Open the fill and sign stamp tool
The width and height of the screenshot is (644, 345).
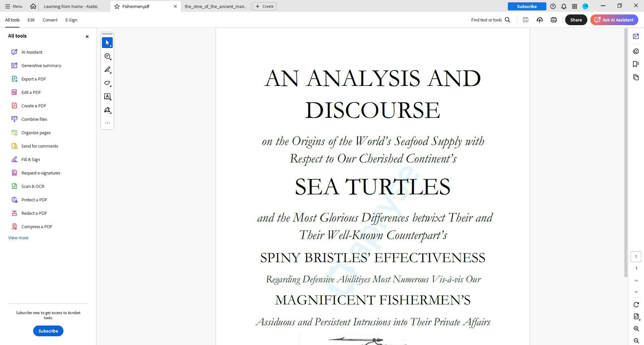click(107, 110)
